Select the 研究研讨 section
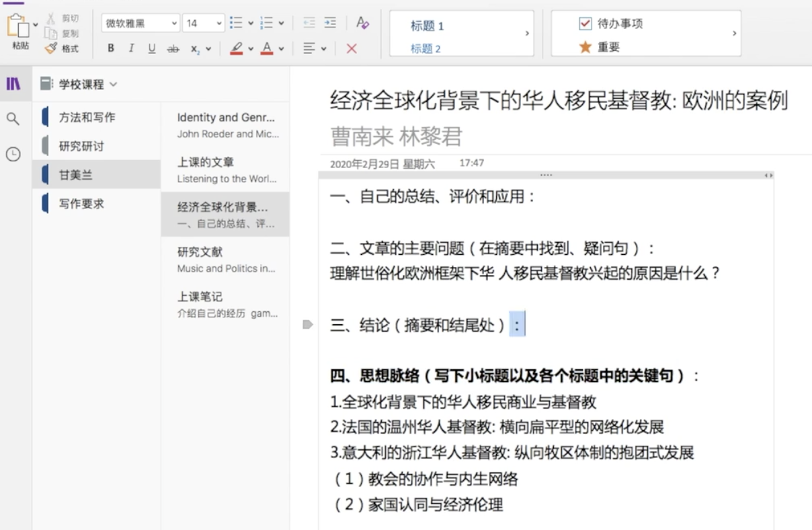Image resolution: width=812 pixels, height=530 pixels. pos(96,146)
